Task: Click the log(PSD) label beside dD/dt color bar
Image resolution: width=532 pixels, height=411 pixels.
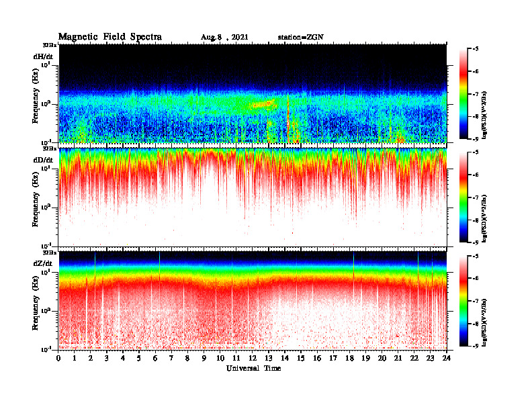Action: coord(484,218)
